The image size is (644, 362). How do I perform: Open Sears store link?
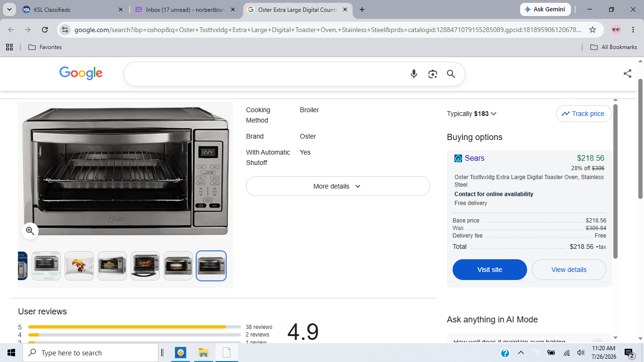[x=474, y=158]
